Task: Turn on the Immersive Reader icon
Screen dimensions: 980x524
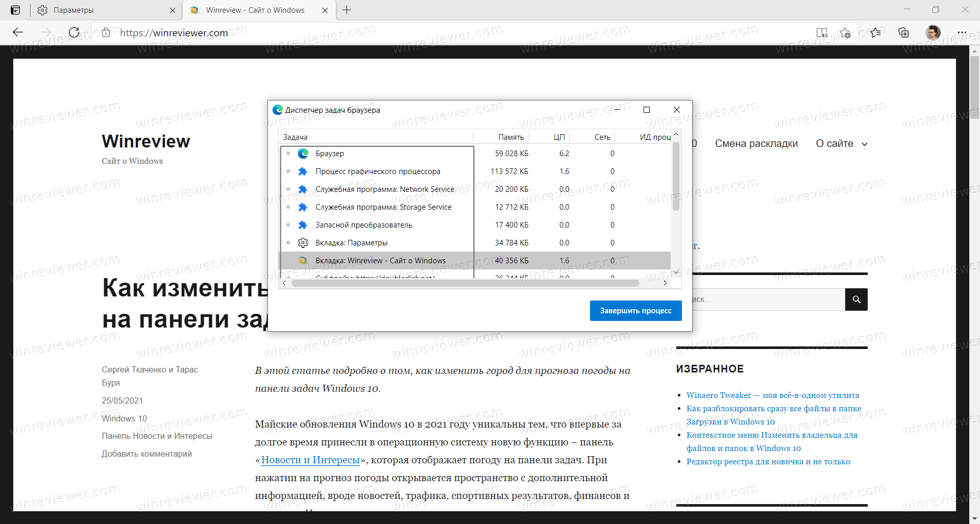Action: [822, 33]
